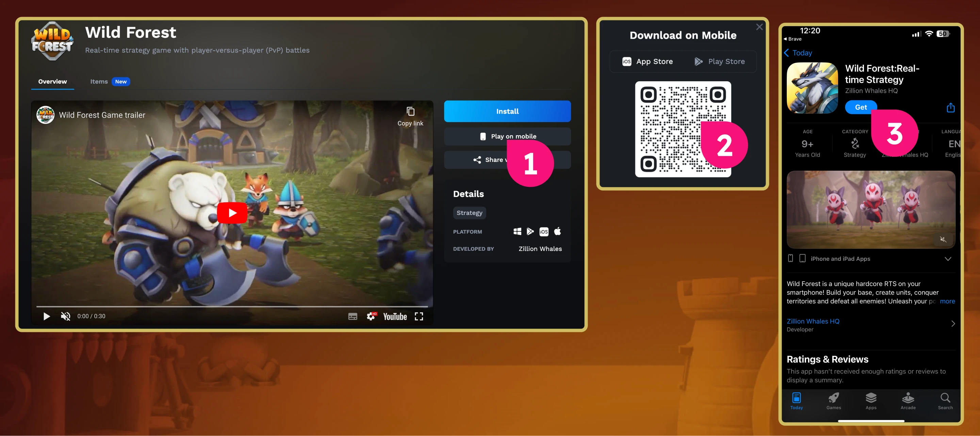Viewport: 980px width, 436px height.
Task: Tap the Wi-Fi status icon
Action: 929,33
